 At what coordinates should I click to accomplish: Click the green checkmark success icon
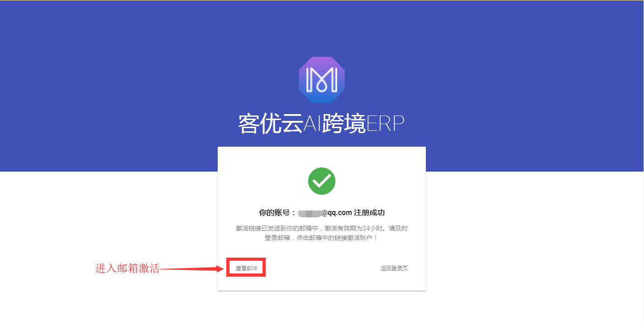coord(322,181)
